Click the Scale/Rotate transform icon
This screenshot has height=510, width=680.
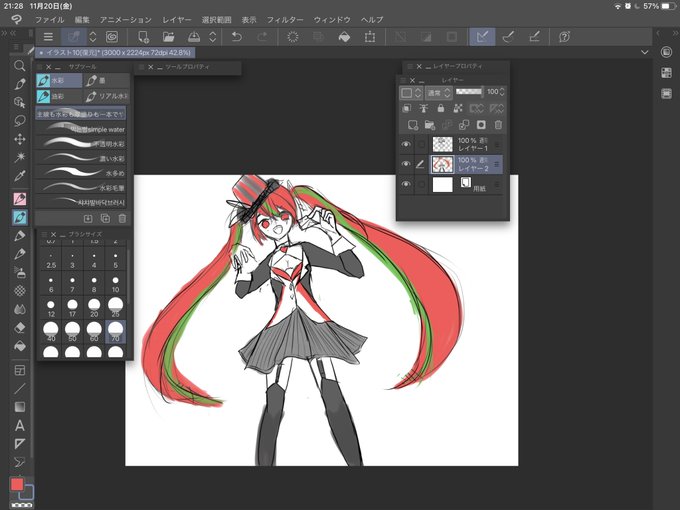369,37
